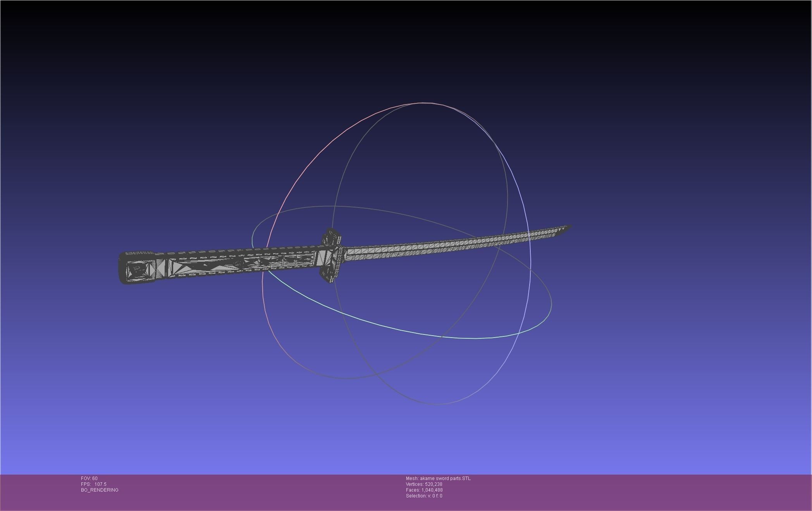
Task: Click the Mesh: akame sword parts.STL text
Action: coord(438,478)
